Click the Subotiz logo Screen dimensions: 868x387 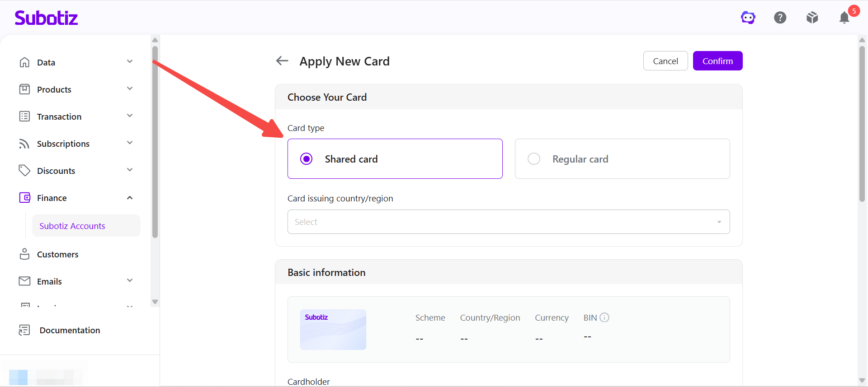tap(46, 18)
